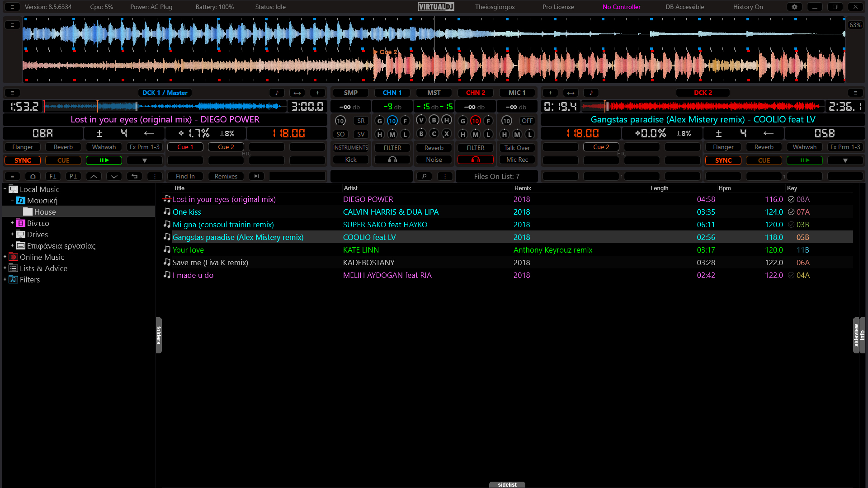
Task: Open deck 2 dropdown arrow beside play
Action: point(845,160)
